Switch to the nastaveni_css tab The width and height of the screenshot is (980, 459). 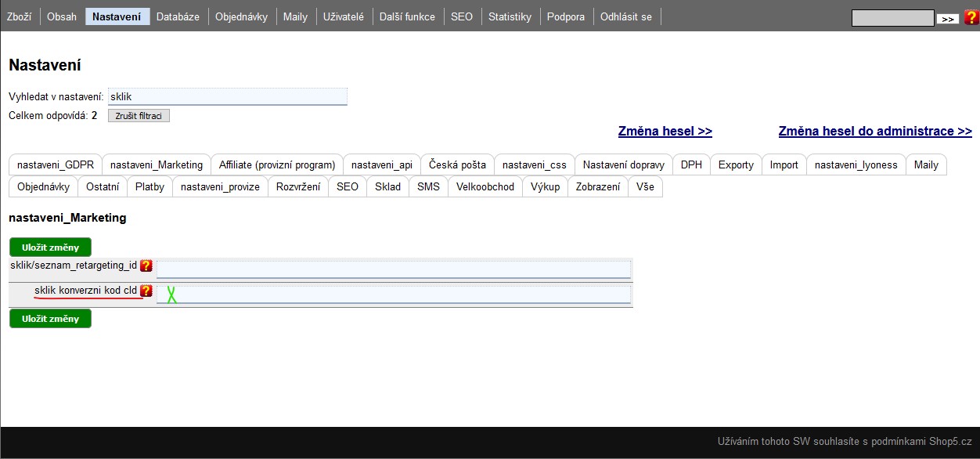click(x=535, y=164)
